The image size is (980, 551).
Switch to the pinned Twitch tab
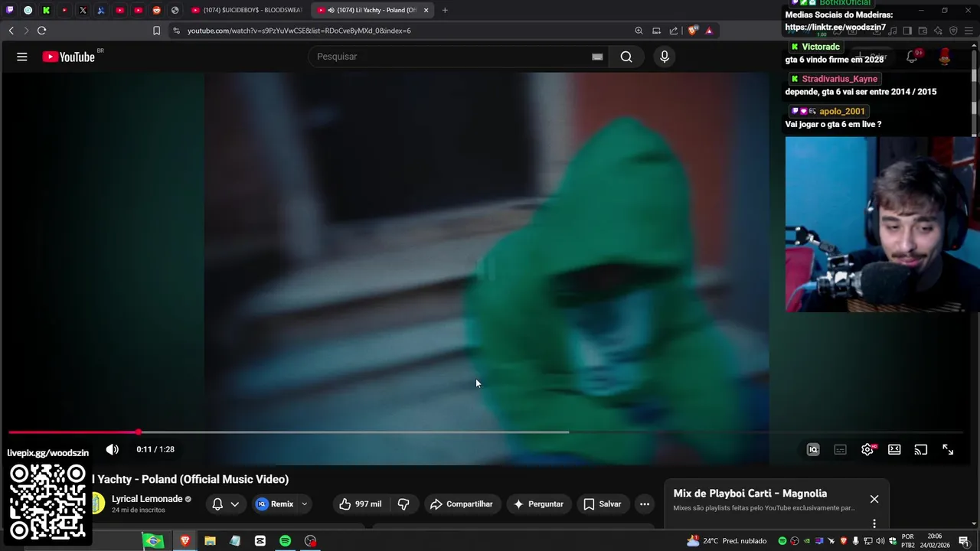[10, 10]
